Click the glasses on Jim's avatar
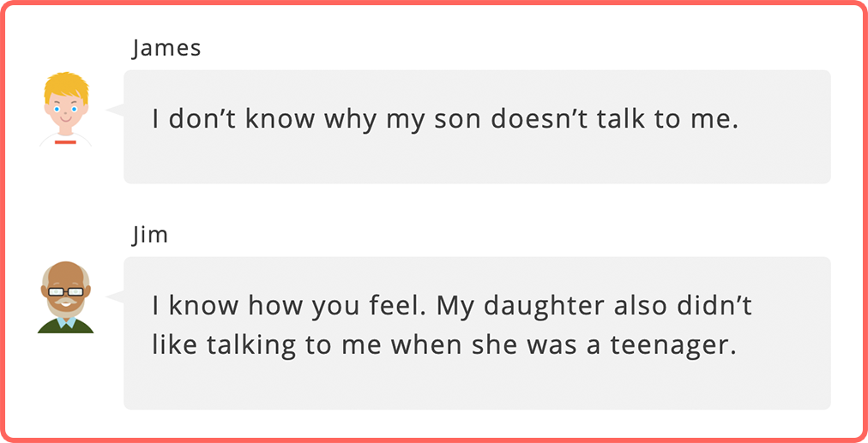The image size is (868, 443). 65,291
